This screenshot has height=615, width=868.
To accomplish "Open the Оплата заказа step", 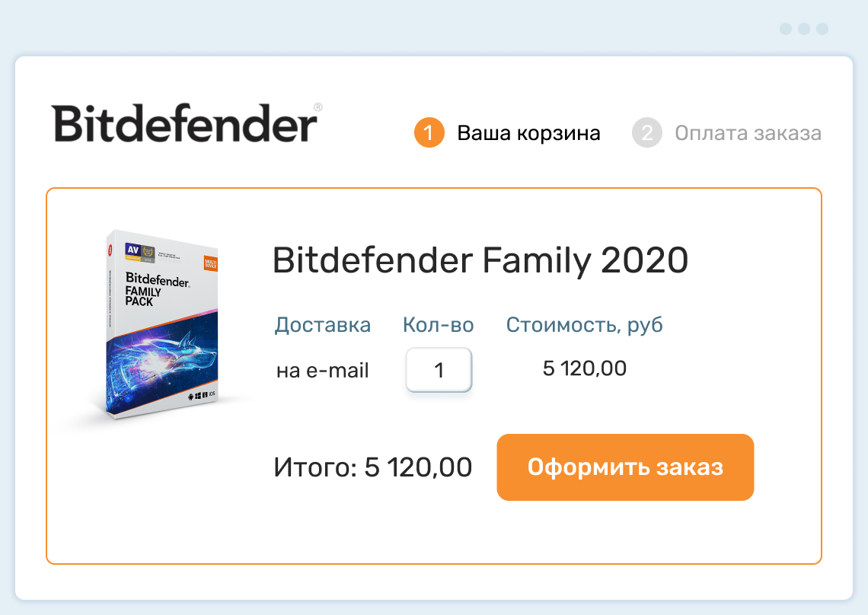I will click(746, 132).
